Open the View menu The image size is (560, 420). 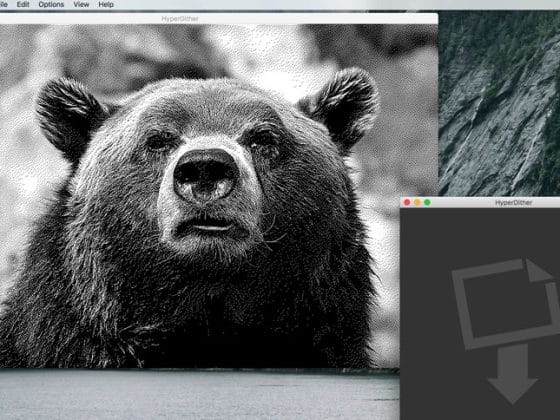81,4
